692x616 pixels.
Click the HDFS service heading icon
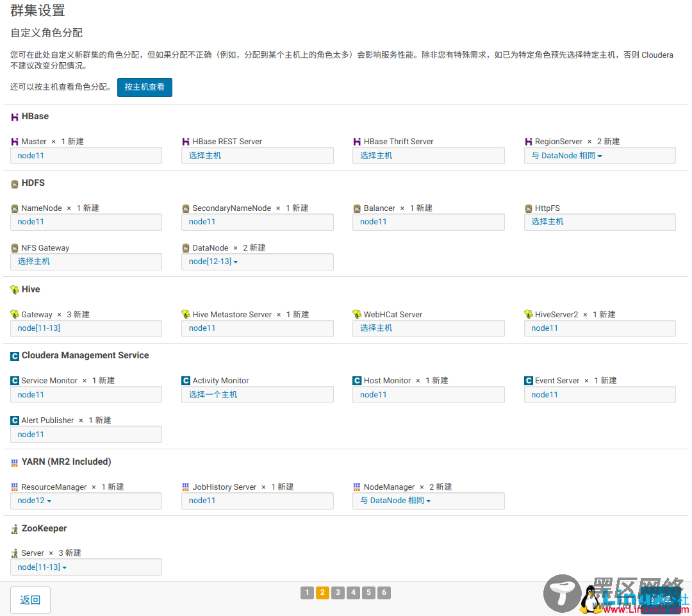point(15,184)
